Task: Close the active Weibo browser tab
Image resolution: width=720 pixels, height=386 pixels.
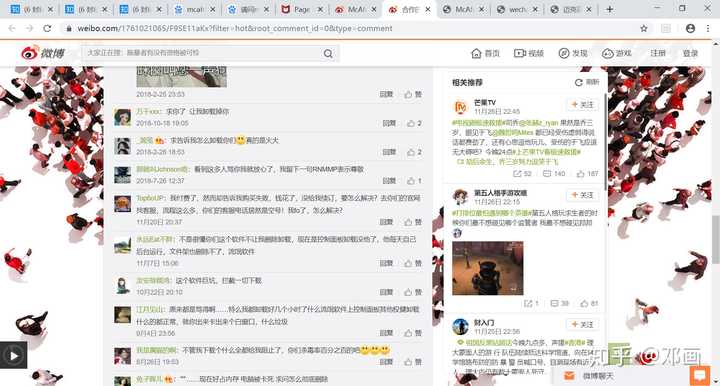Action: click(428, 9)
